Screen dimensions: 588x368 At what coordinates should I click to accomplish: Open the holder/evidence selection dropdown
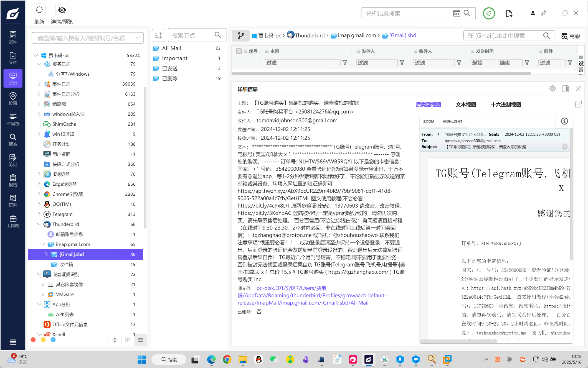[88, 38]
